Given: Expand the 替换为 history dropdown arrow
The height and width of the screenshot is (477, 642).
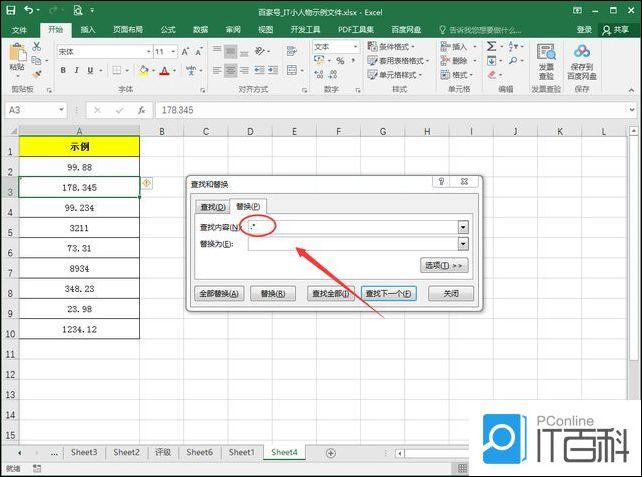Looking at the screenshot, I should pyautogui.click(x=463, y=244).
